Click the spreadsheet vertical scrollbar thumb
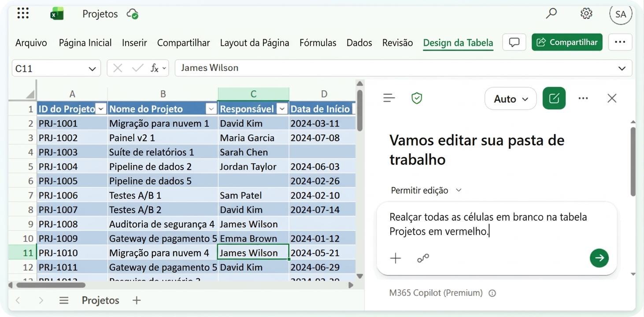 (359, 111)
